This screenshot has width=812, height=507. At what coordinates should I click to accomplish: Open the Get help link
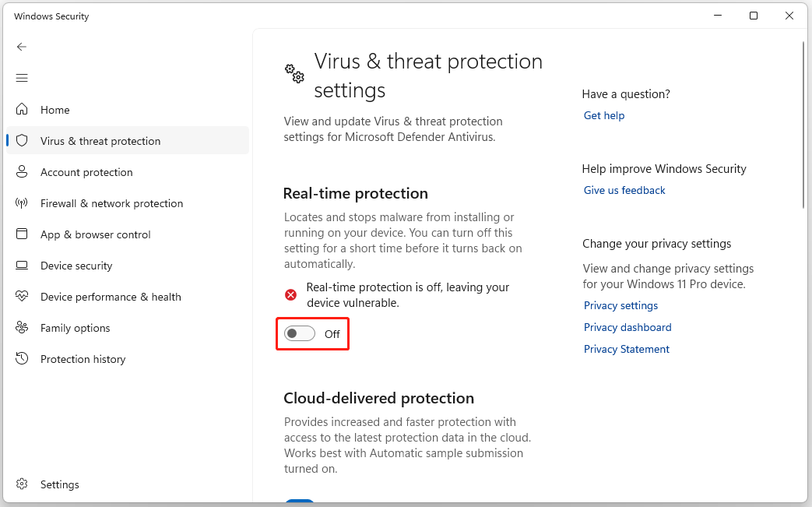(x=603, y=114)
